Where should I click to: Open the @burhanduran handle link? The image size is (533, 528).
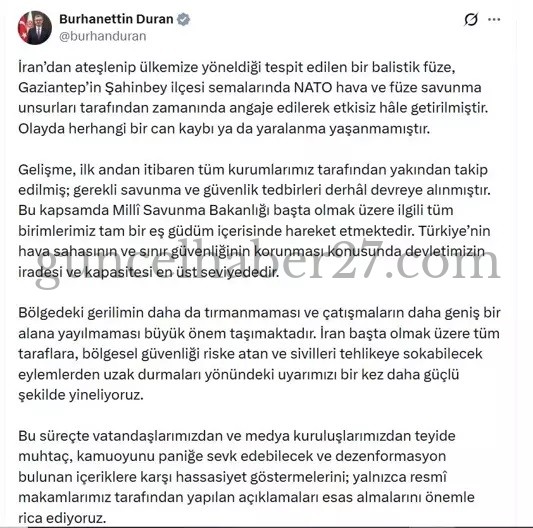103,36
